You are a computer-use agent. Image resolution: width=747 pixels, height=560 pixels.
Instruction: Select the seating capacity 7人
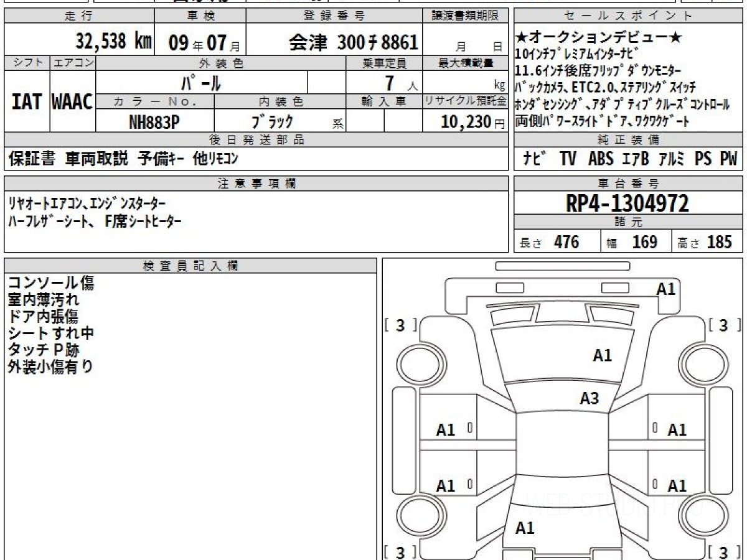point(400,82)
